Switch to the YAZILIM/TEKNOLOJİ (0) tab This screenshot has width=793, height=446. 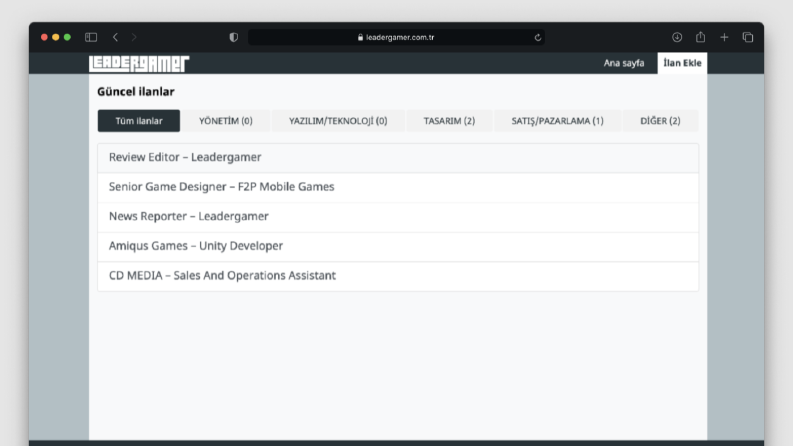click(338, 121)
